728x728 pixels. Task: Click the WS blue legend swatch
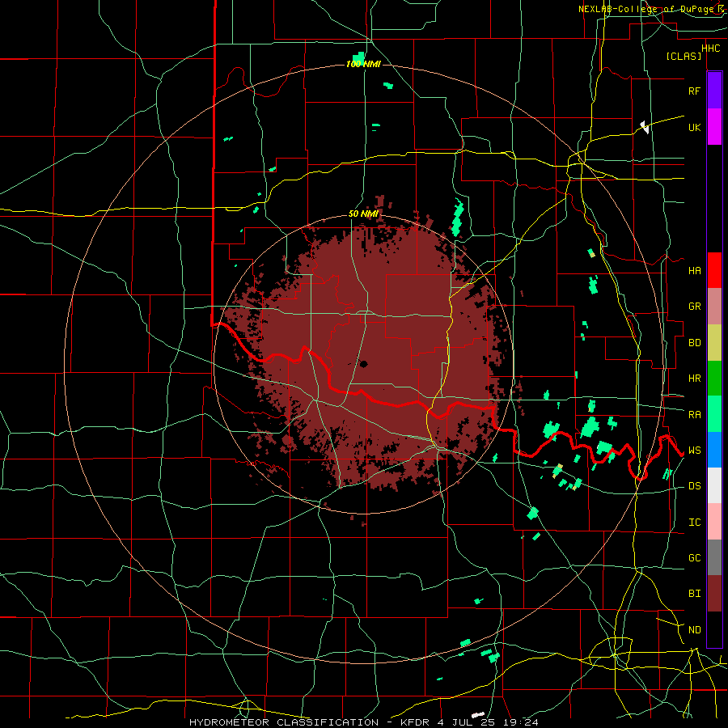coord(714,450)
